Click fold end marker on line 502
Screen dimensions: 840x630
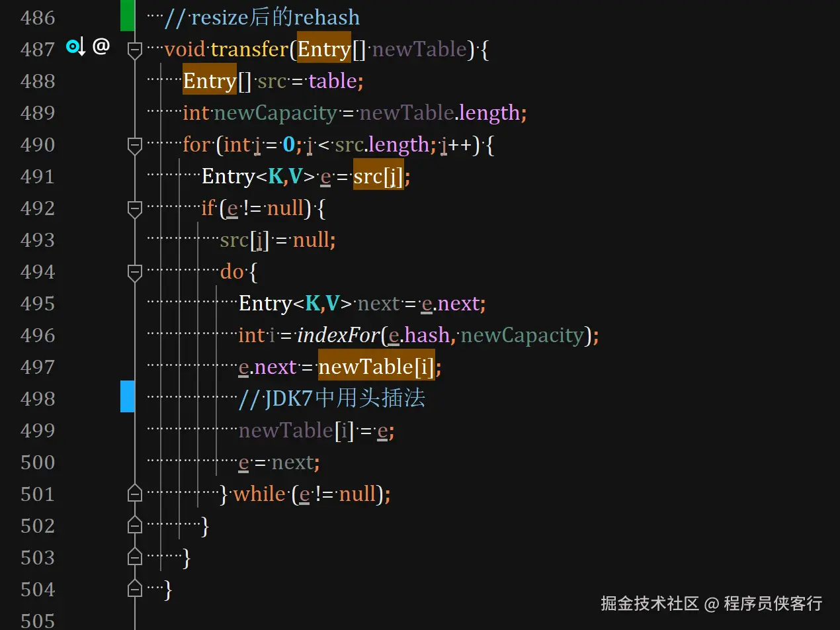[x=134, y=525]
